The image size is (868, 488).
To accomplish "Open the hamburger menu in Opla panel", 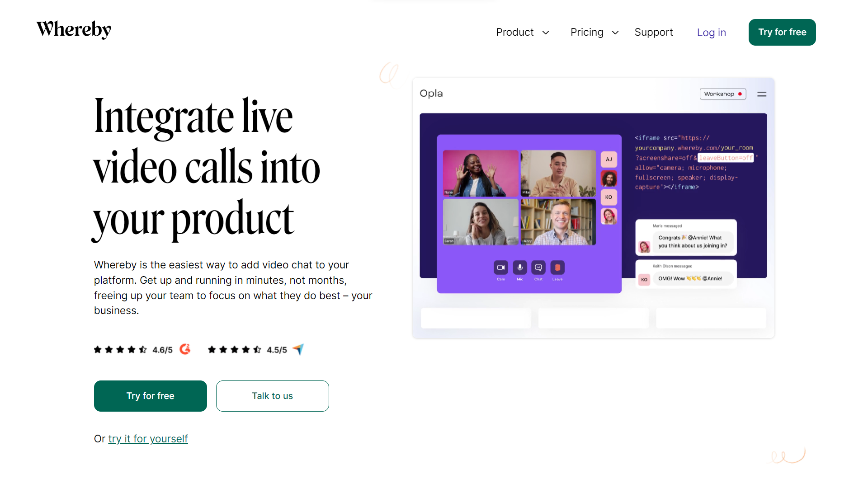I will (762, 94).
